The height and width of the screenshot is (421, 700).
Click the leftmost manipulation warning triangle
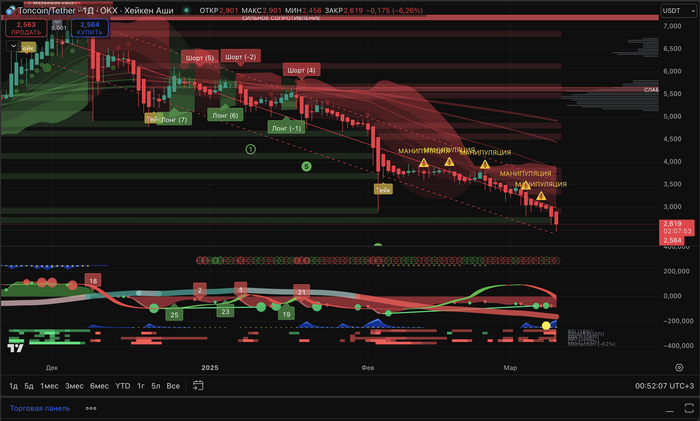[x=424, y=163]
